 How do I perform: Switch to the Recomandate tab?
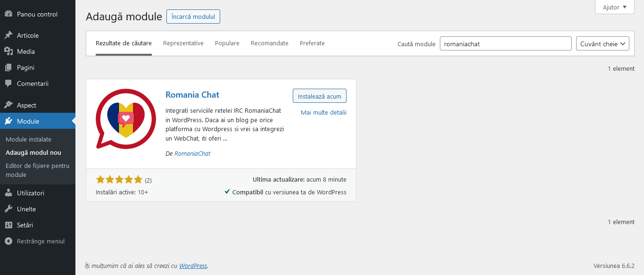[270, 43]
